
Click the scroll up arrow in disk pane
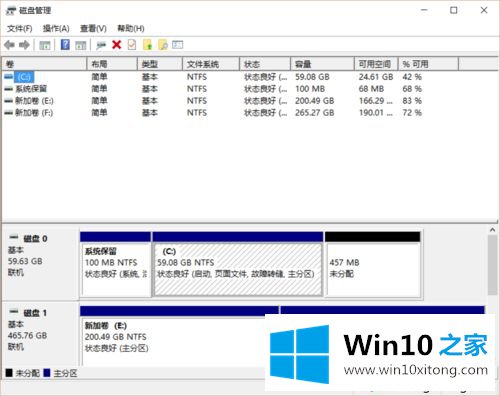click(492, 230)
